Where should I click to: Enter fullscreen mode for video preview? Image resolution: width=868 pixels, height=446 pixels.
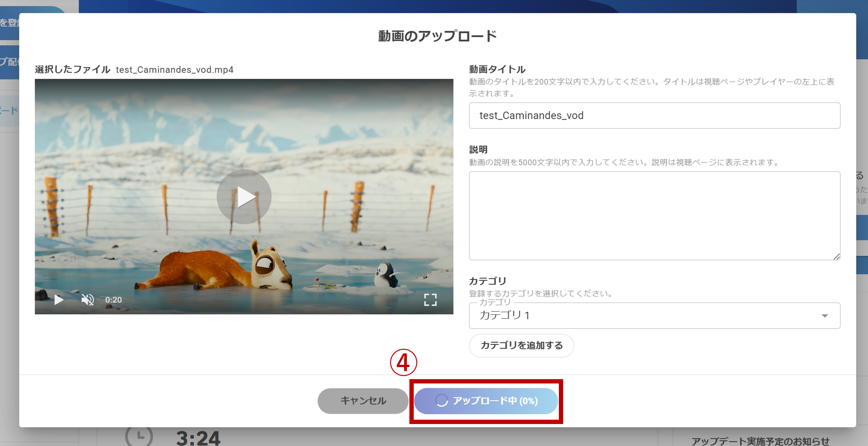430,299
